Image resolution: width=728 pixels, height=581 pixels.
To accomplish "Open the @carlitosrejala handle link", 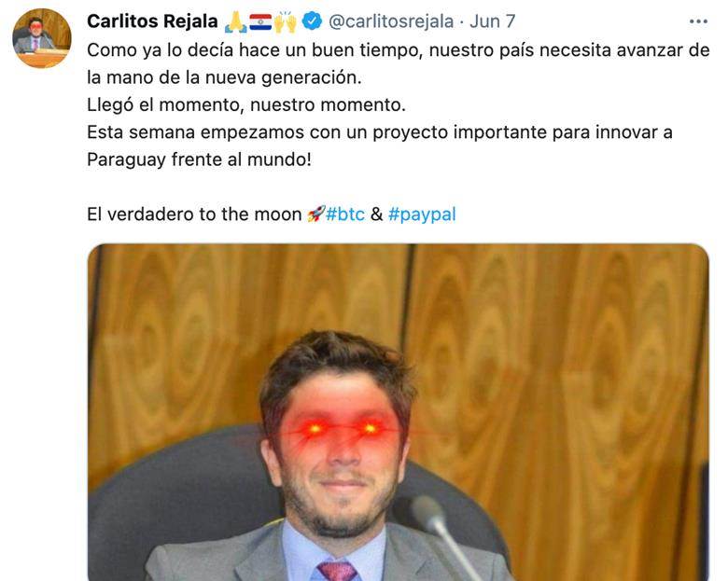I will [x=391, y=21].
